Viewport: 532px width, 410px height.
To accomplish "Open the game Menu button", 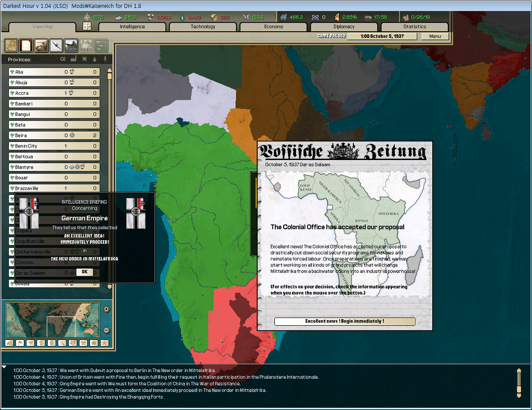I will pos(435,36).
